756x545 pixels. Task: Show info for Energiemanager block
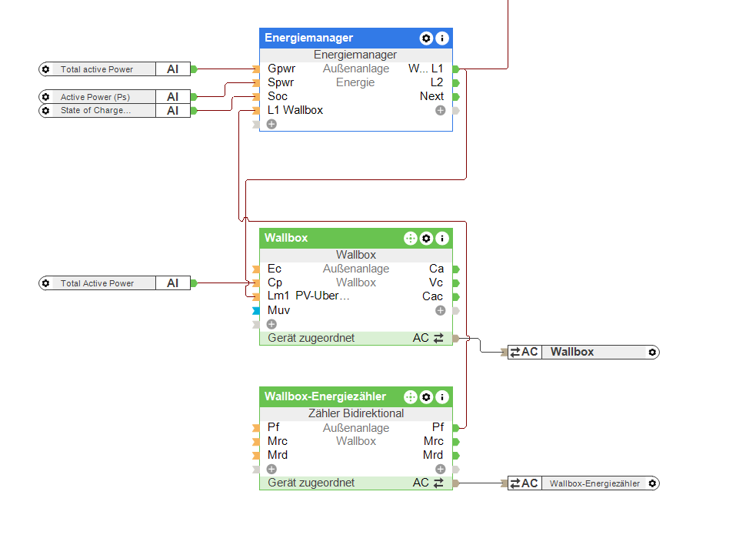pos(442,38)
